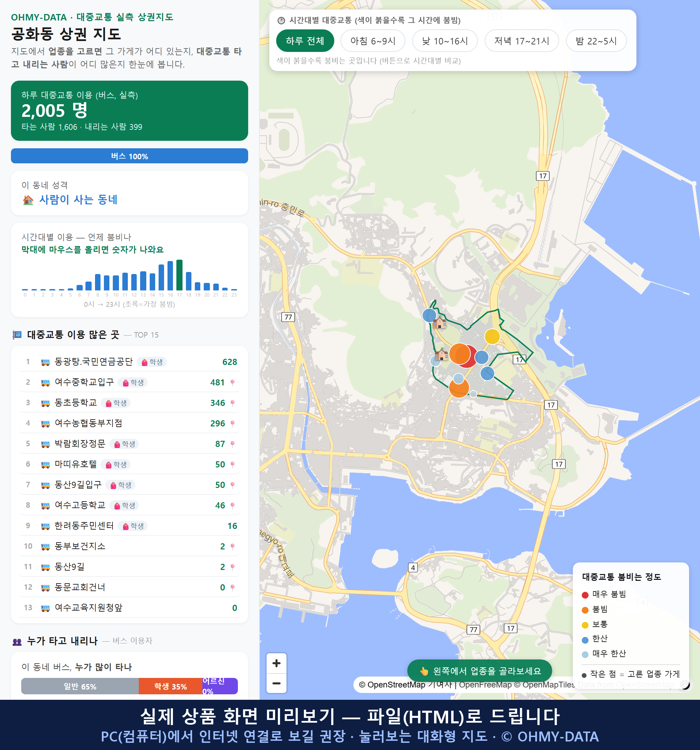Click the bus icon for 여수농협동부지점

[x=45, y=424]
